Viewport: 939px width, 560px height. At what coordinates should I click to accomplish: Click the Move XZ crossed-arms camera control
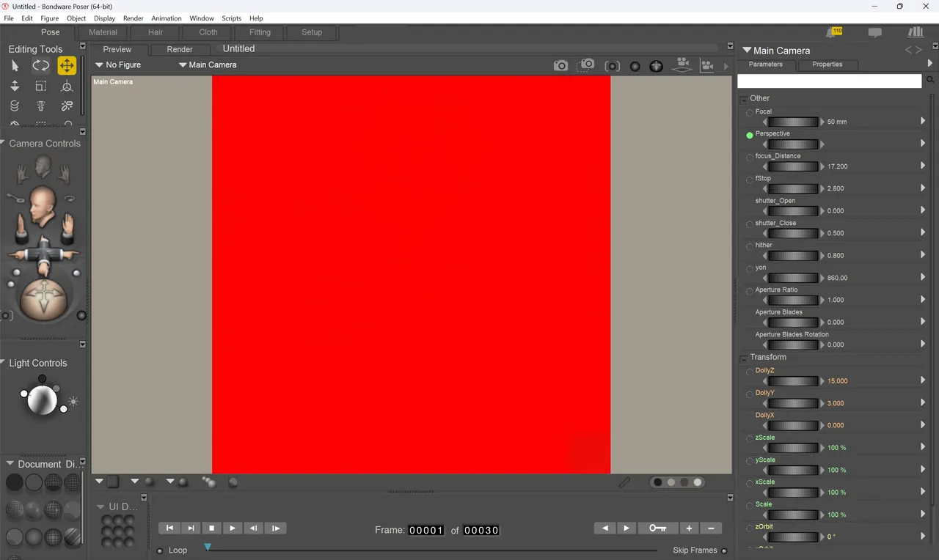43,254
